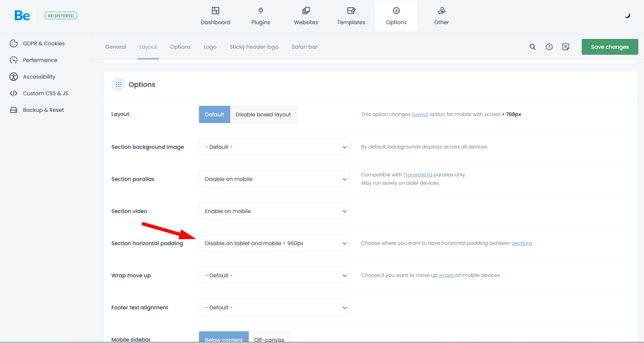This screenshot has height=343, width=644.
Task: Open the Websites section
Action: pos(306,16)
